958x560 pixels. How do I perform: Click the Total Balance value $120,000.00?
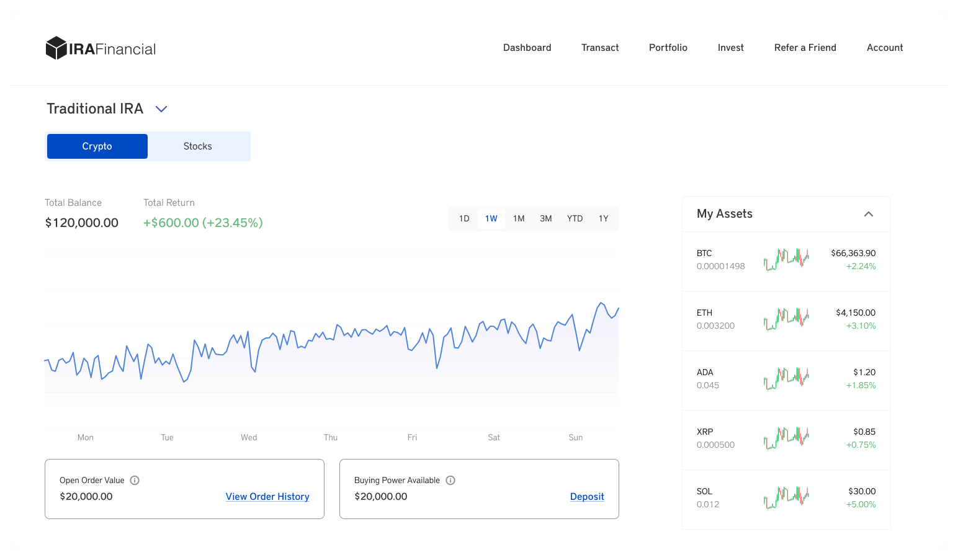point(82,223)
